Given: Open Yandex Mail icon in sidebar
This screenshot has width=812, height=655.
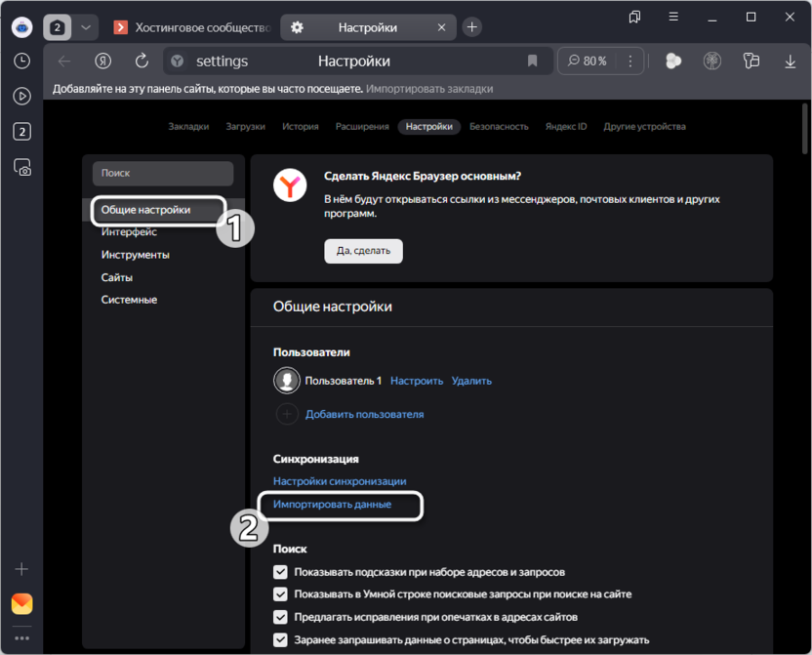Looking at the screenshot, I should pyautogui.click(x=21, y=603).
